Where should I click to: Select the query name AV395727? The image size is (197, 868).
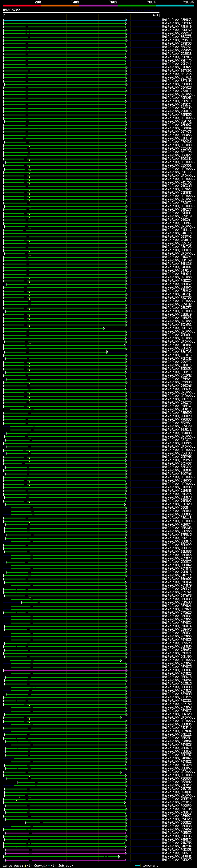(11, 10)
